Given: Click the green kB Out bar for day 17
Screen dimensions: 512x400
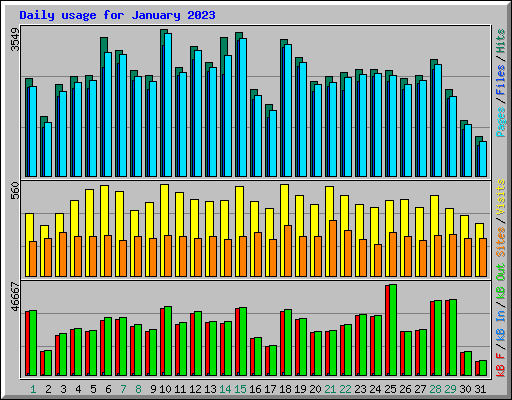Looking at the screenshot, I should pos(273,361).
